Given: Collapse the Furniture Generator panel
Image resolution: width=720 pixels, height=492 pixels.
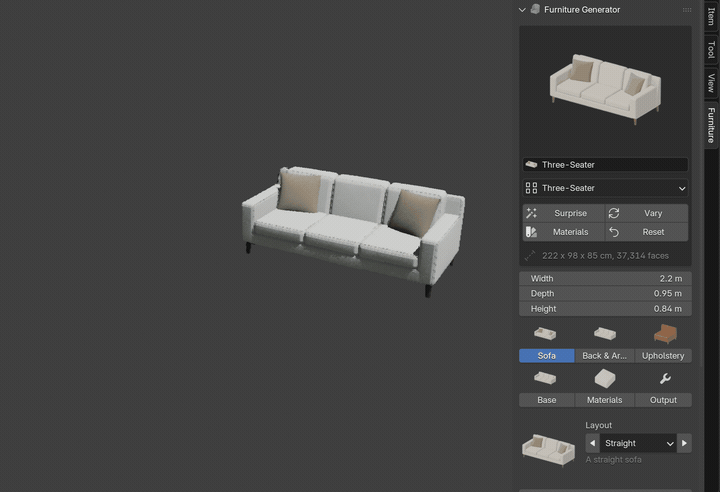Looking at the screenshot, I should (x=522, y=10).
